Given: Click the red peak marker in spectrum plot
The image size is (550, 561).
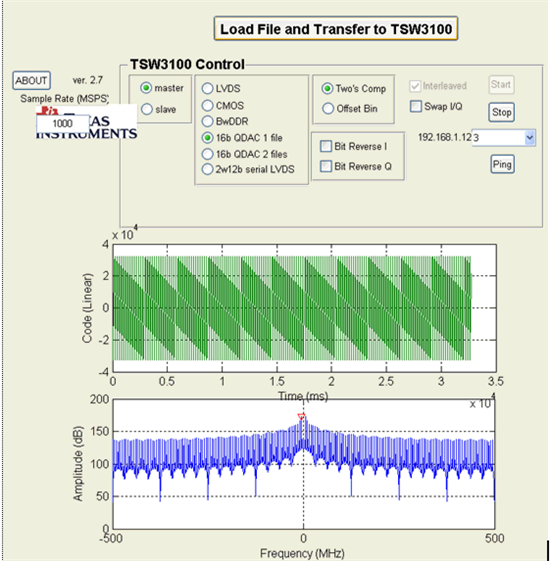Looking at the screenshot, I should (x=301, y=416).
